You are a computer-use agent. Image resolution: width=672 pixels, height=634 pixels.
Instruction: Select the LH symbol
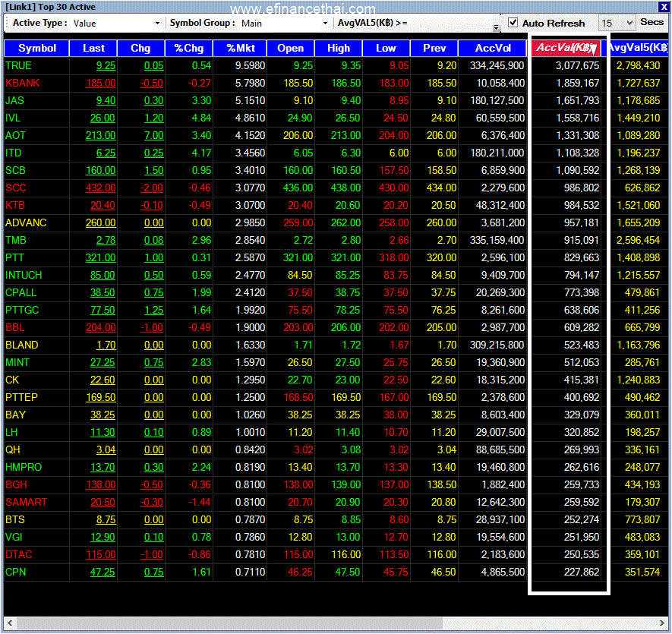click(x=11, y=432)
